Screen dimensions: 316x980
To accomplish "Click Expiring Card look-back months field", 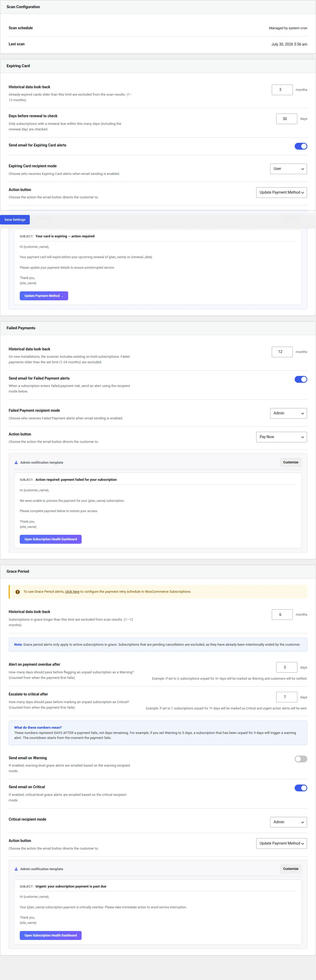I will pos(282,90).
